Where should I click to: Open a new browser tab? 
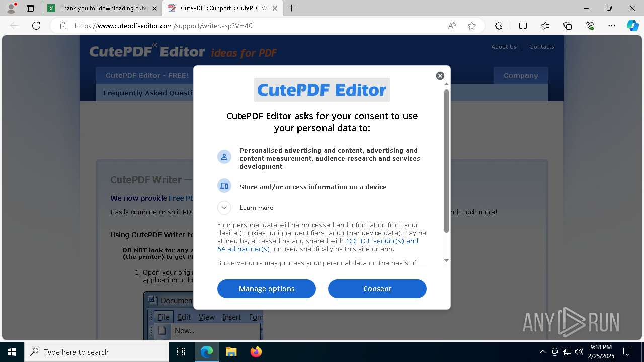(x=292, y=8)
